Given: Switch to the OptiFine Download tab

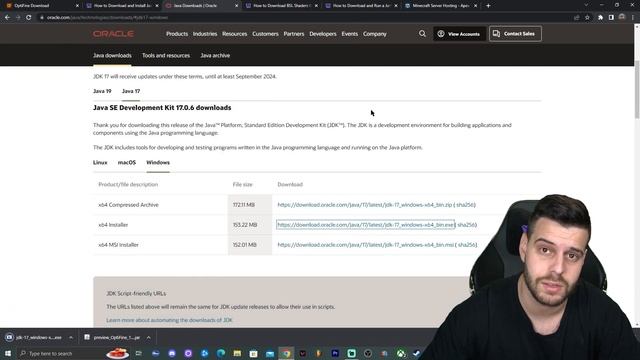Looking at the screenshot, I should (40, 6).
